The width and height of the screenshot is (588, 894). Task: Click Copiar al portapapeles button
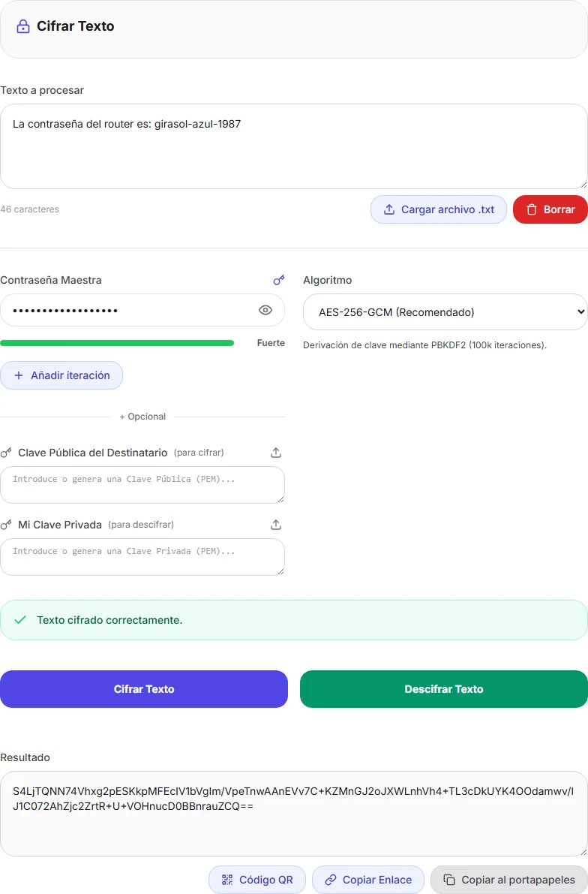(x=508, y=880)
